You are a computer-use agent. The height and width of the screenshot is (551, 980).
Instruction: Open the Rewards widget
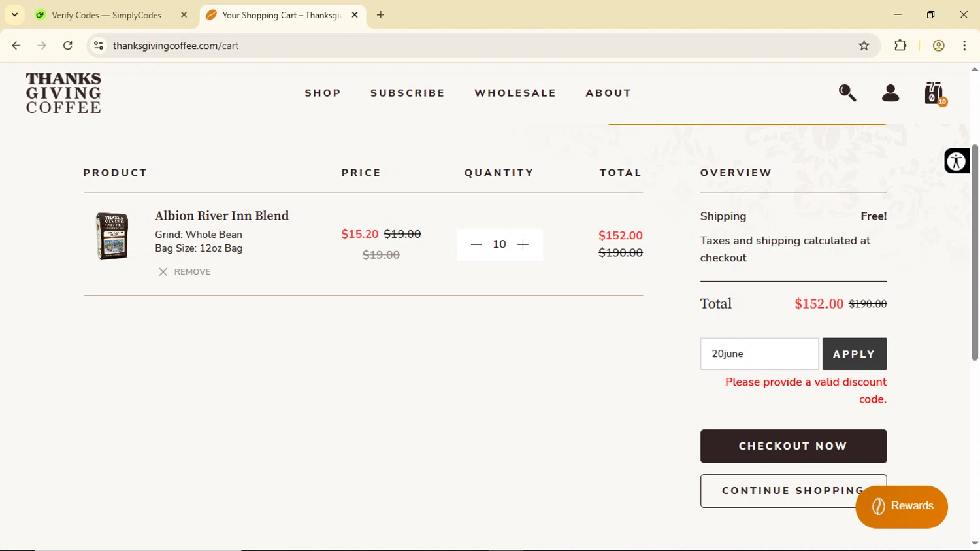coord(902,507)
